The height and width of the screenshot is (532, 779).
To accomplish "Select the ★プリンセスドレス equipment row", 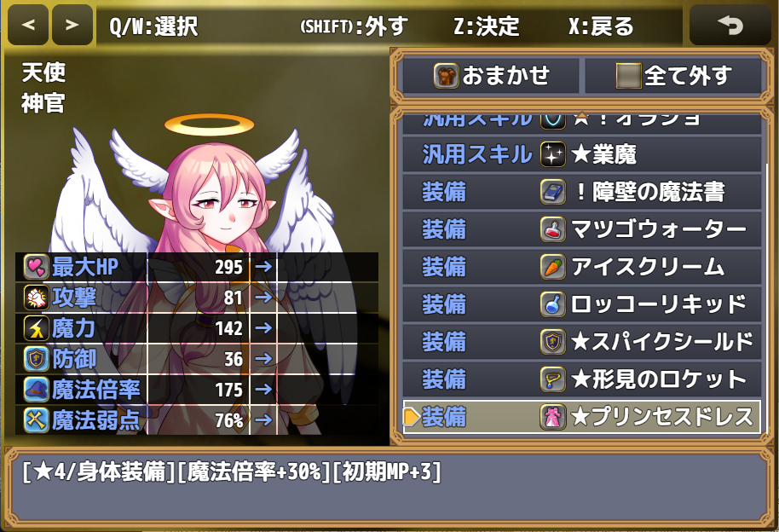I will (582, 417).
